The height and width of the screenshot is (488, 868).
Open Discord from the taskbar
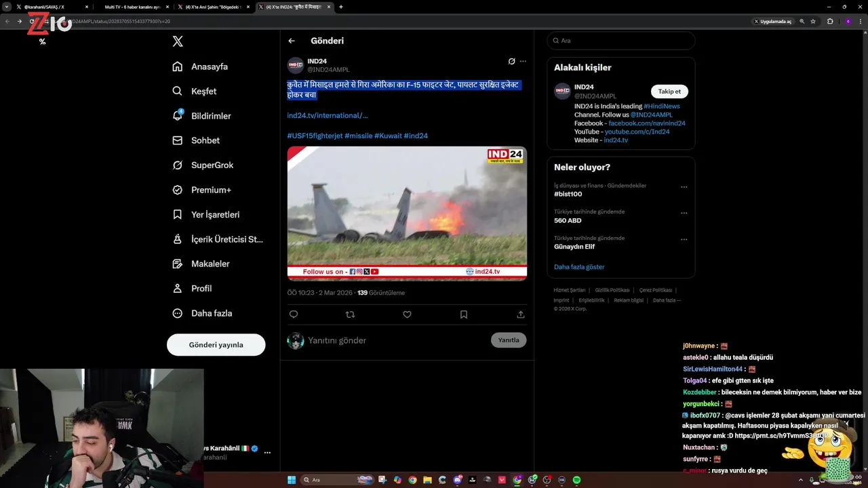(x=458, y=480)
